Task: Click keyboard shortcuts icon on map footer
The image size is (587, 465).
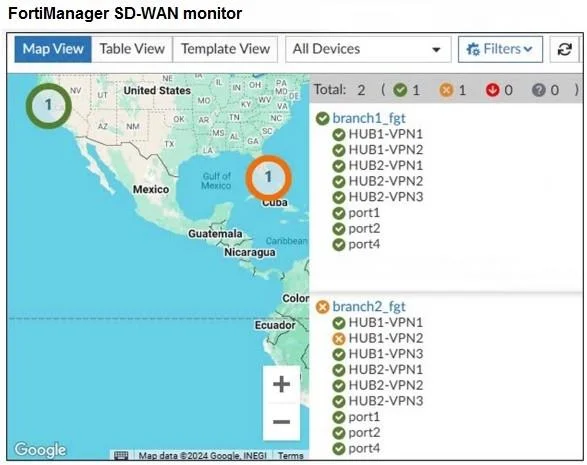Action: (121, 456)
